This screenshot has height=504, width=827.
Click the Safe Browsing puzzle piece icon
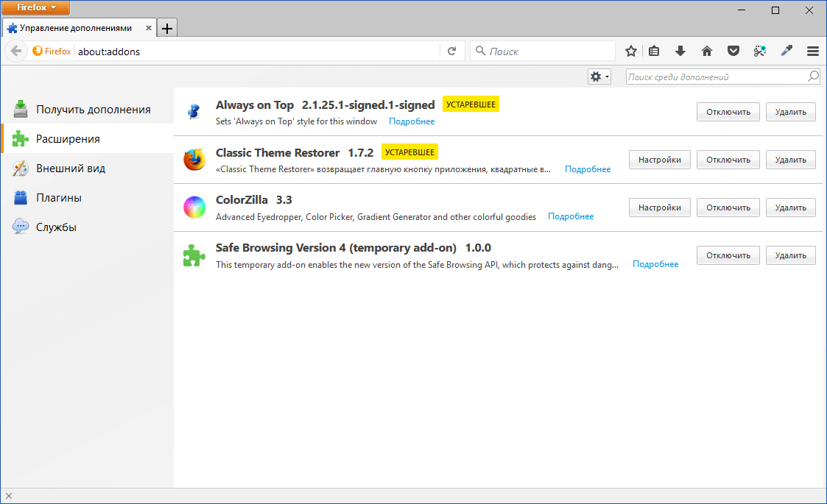pos(194,255)
